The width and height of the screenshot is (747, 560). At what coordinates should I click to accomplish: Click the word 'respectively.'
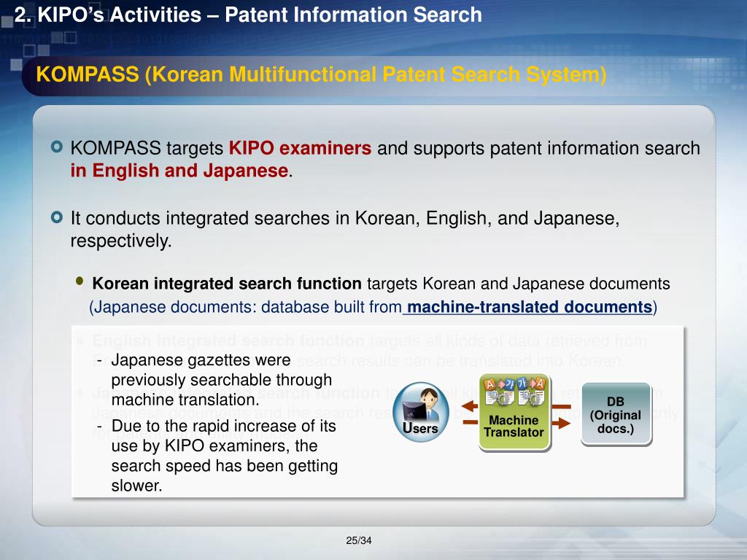(121, 241)
